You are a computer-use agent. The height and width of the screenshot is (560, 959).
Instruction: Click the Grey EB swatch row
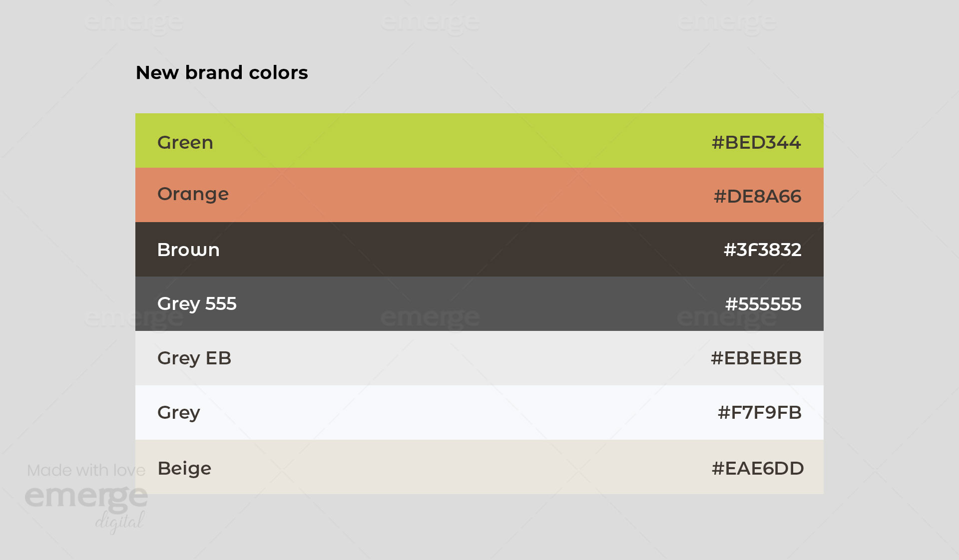pyautogui.click(x=479, y=358)
